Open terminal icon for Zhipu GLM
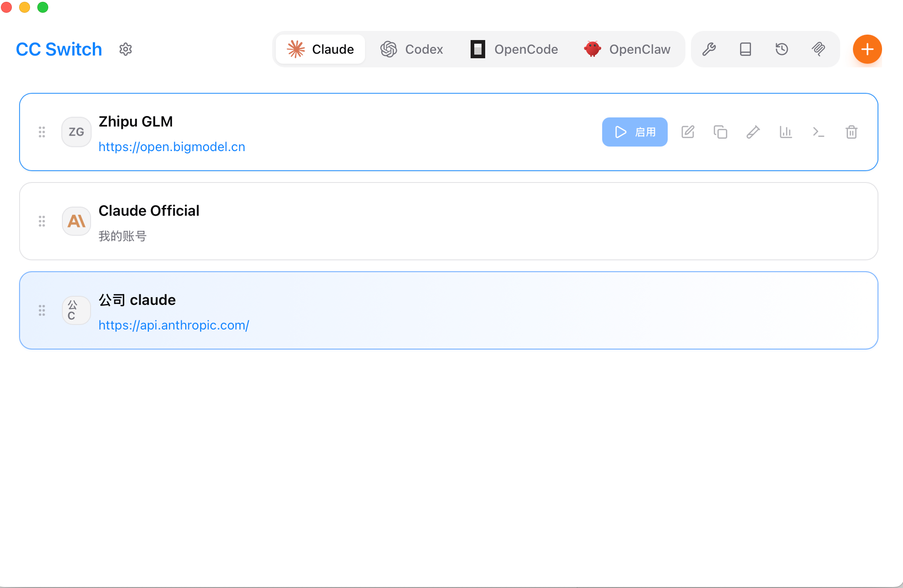 click(819, 132)
